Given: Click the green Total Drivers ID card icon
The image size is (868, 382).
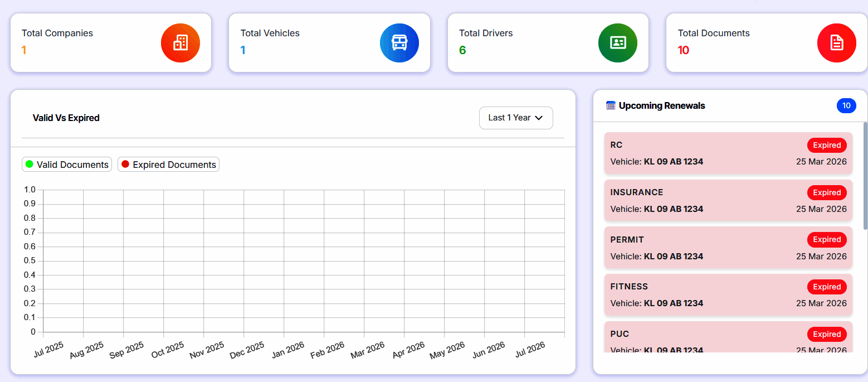Looking at the screenshot, I should tap(618, 43).
